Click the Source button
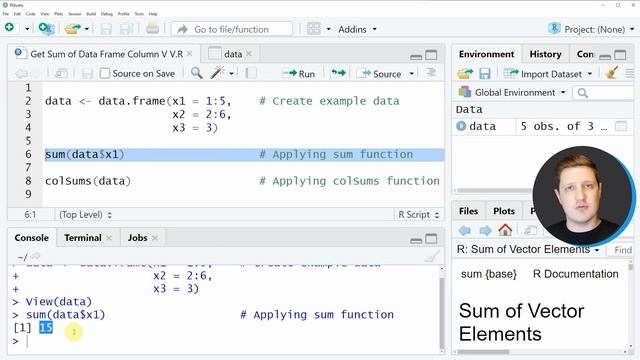 pyautogui.click(x=379, y=74)
